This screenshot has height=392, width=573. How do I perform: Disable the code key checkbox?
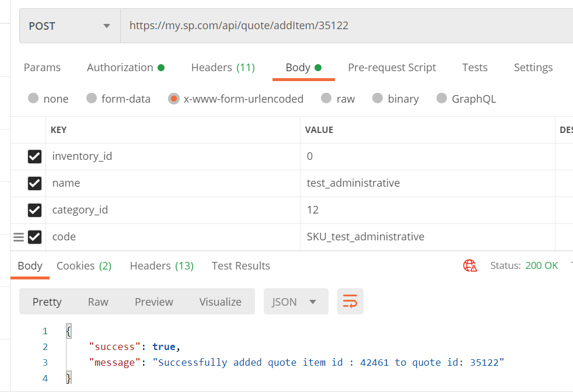point(34,237)
